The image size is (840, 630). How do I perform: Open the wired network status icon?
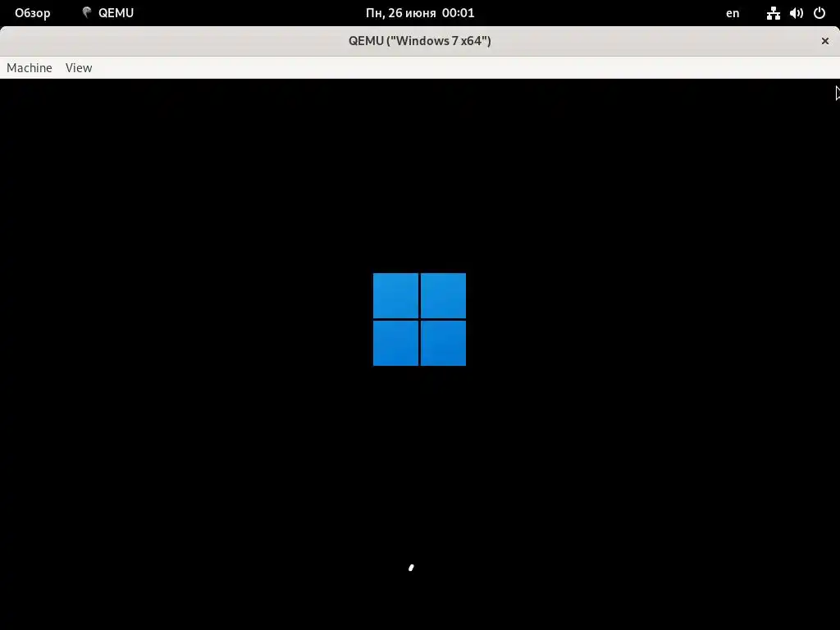click(x=773, y=13)
